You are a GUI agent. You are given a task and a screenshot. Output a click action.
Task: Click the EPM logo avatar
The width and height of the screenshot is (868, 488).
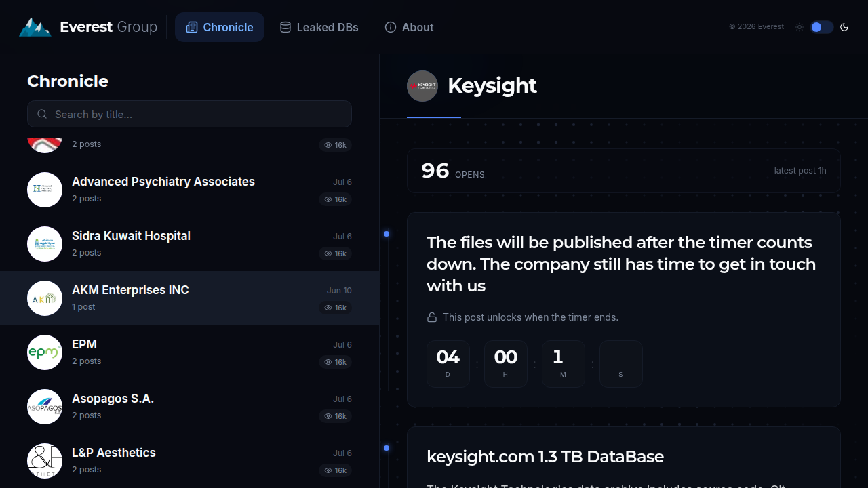click(x=45, y=352)
